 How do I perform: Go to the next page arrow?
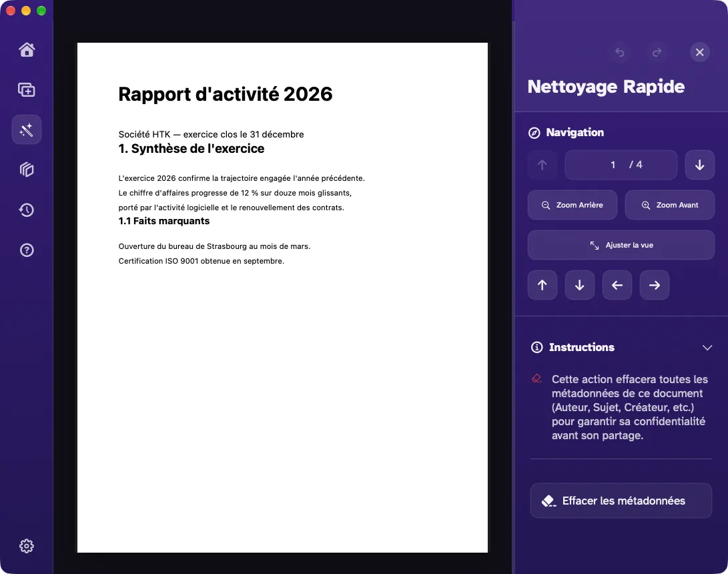700,165
